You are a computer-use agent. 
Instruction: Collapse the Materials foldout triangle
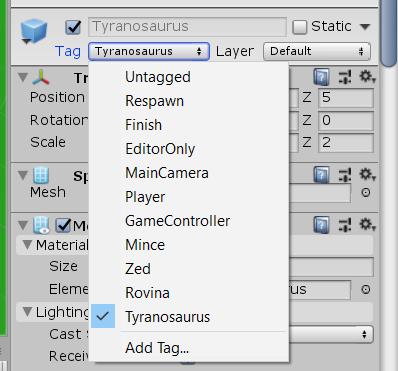pyautogui.click(x=27, y=245)
